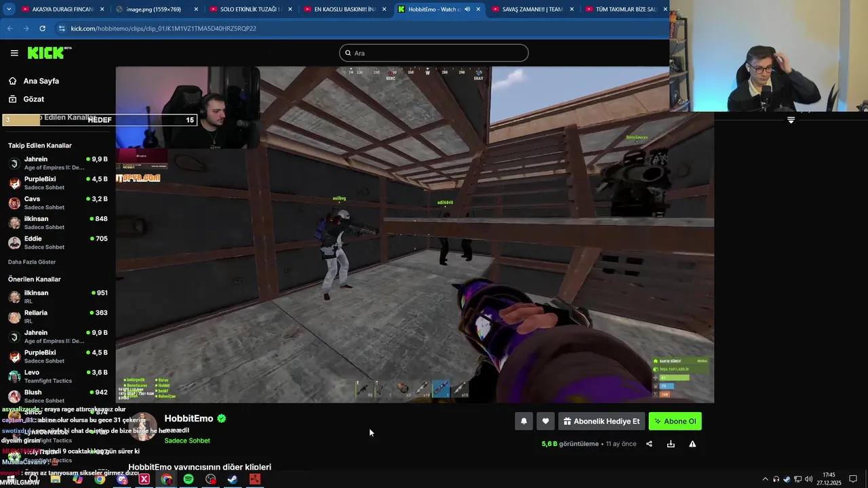Image resolution: width=868 pixels, height=488 pixels.
Task: Click the browser back arrow
Action: 9,28
